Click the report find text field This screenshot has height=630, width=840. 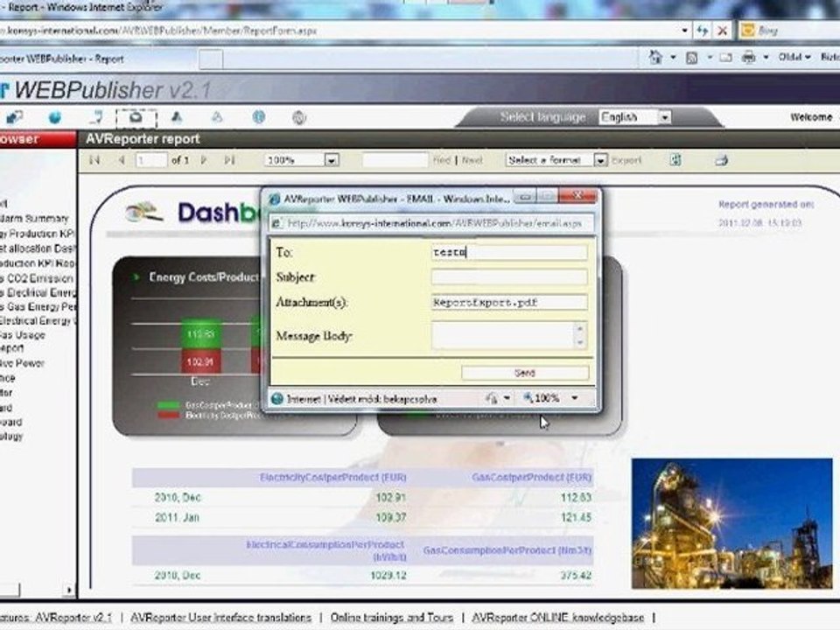pos(395,160)
